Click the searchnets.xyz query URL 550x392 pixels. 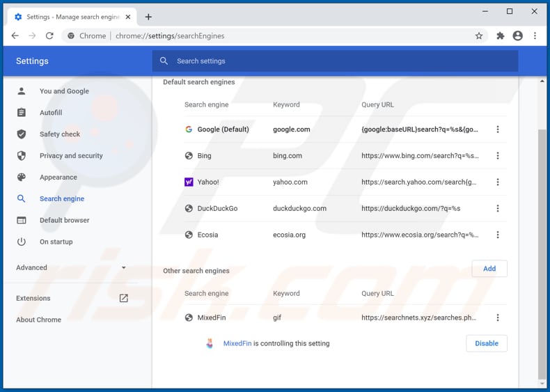(419, 317)
